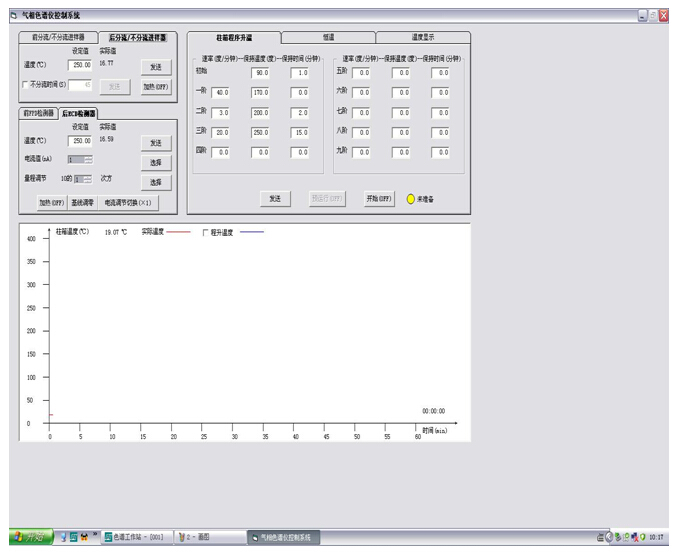
Task: Click the yellow 未准备 status indicator
Action: (411, 199)
